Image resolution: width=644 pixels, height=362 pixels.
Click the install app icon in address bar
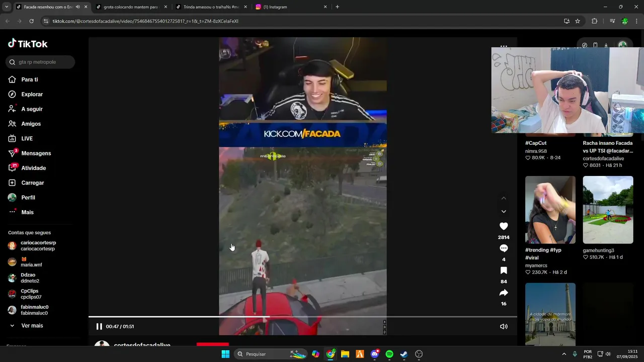(x=567, y=21)
